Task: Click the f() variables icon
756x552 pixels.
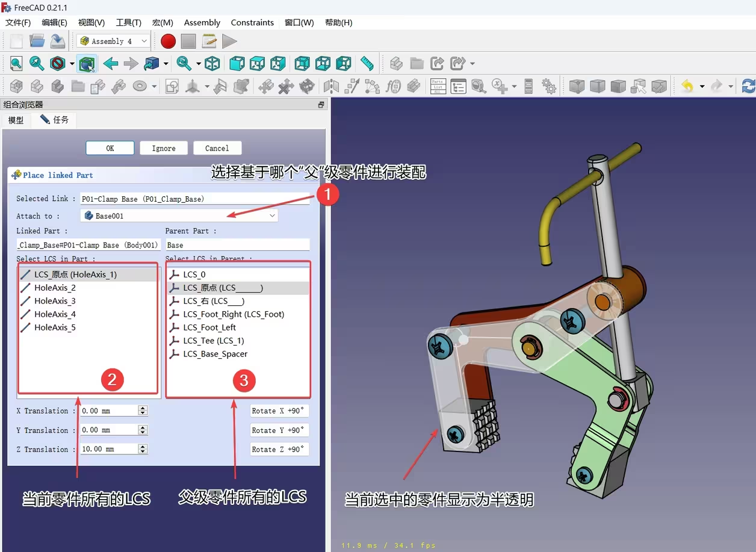Action: point(393,86)
